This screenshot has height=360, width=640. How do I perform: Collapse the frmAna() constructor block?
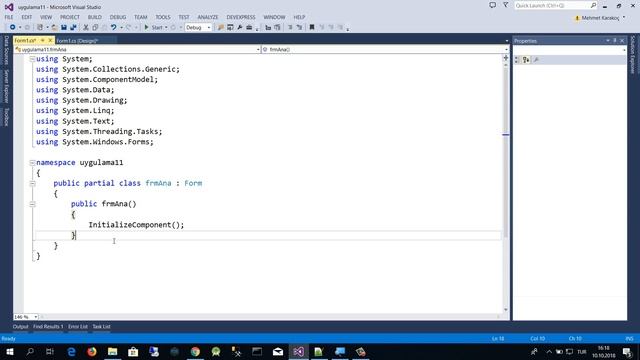[32, 204]
